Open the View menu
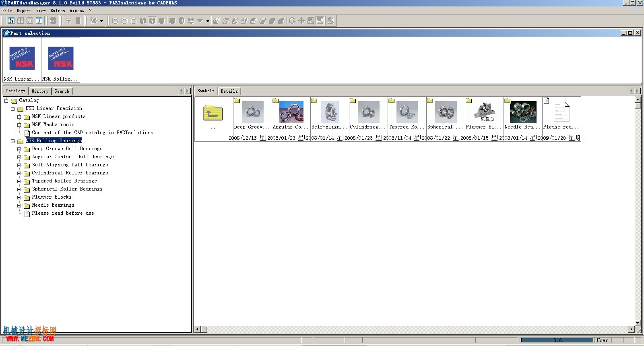The image size is (644, 346). tap(41, 10)
